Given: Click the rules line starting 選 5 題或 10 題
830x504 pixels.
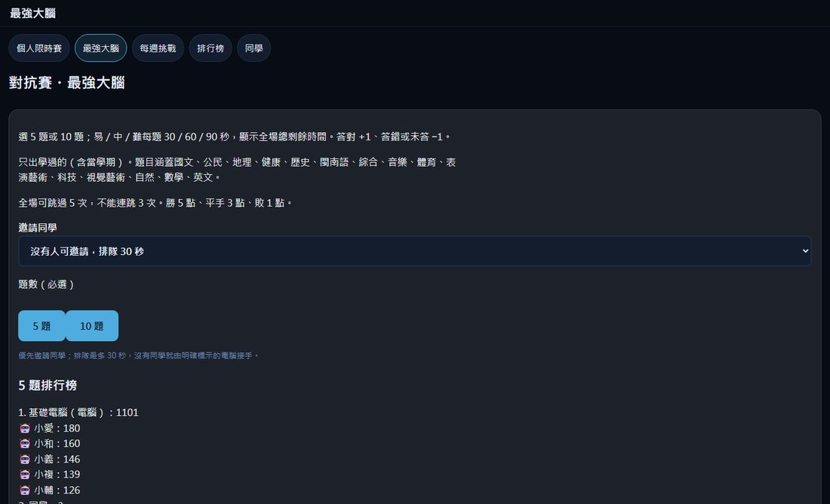Looking at the screenshot, I should [x=235, y=137].
